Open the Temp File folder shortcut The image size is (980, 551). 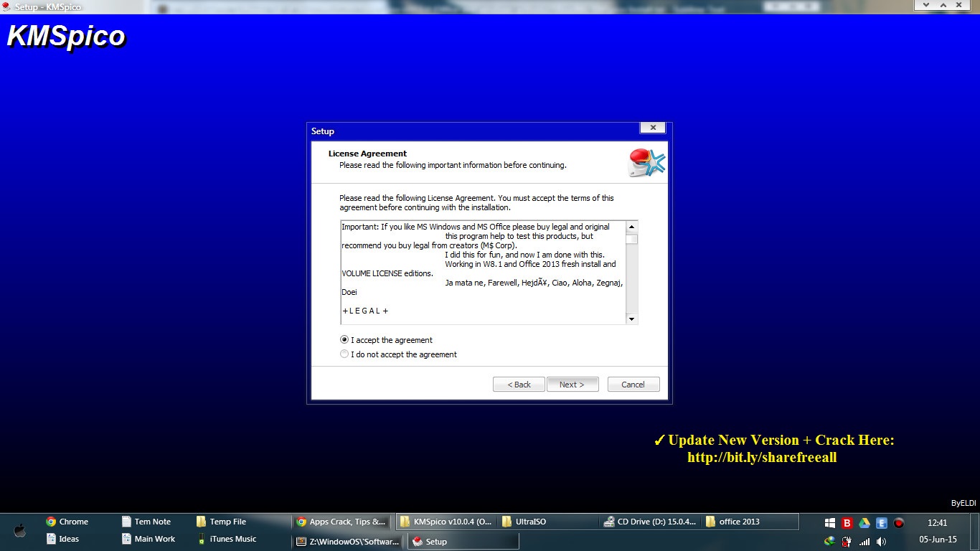point(221,522)
